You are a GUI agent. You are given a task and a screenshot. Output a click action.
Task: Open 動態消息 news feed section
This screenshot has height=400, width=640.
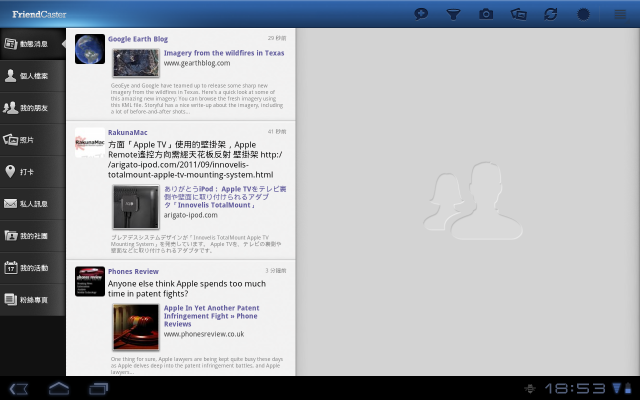click(33, 44)
